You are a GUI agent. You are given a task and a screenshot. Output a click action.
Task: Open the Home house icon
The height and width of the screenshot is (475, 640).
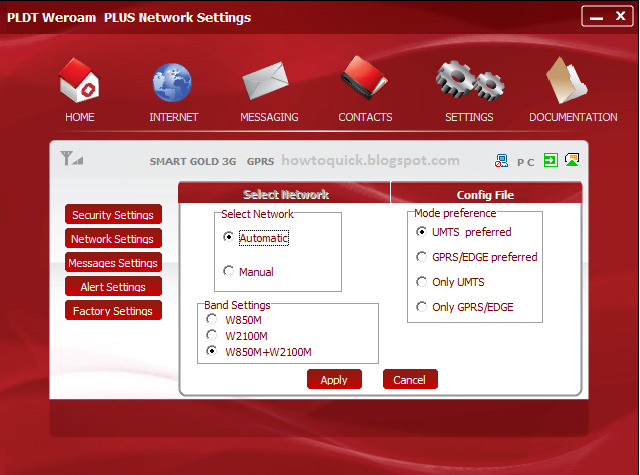click(79, 80)
